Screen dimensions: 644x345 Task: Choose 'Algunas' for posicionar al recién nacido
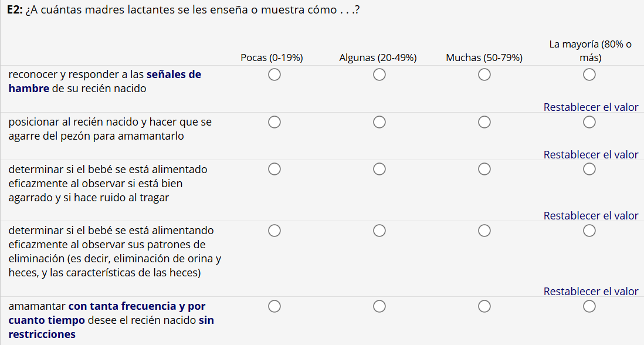pyautogui.click(x=379, y=122)
